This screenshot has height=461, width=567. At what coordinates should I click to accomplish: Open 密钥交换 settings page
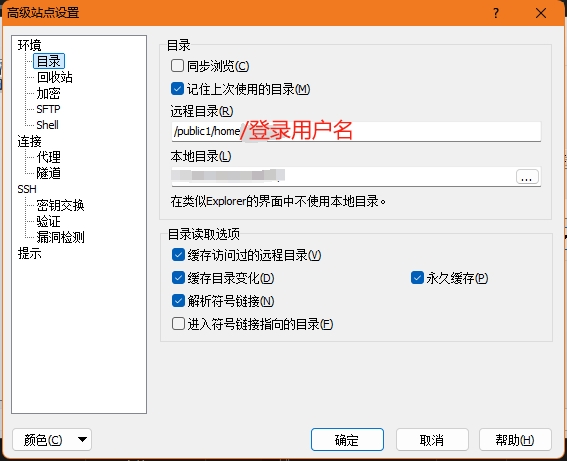60,205
